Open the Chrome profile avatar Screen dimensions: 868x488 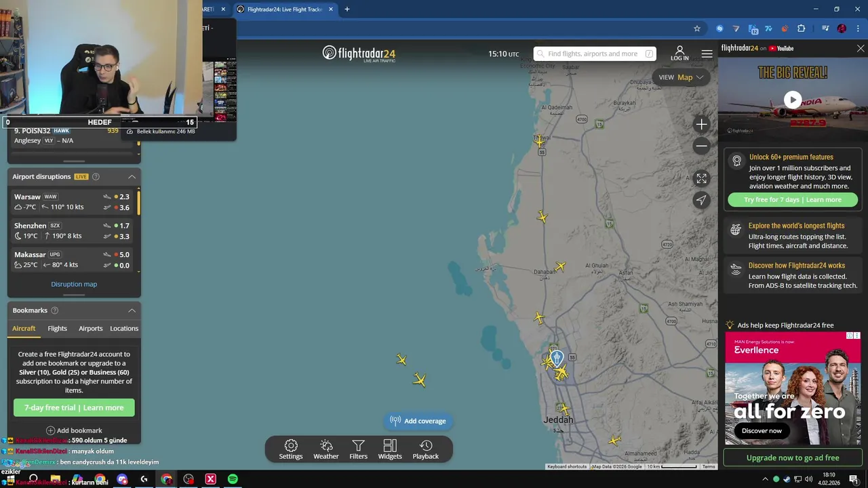click(x=842, y=28)
